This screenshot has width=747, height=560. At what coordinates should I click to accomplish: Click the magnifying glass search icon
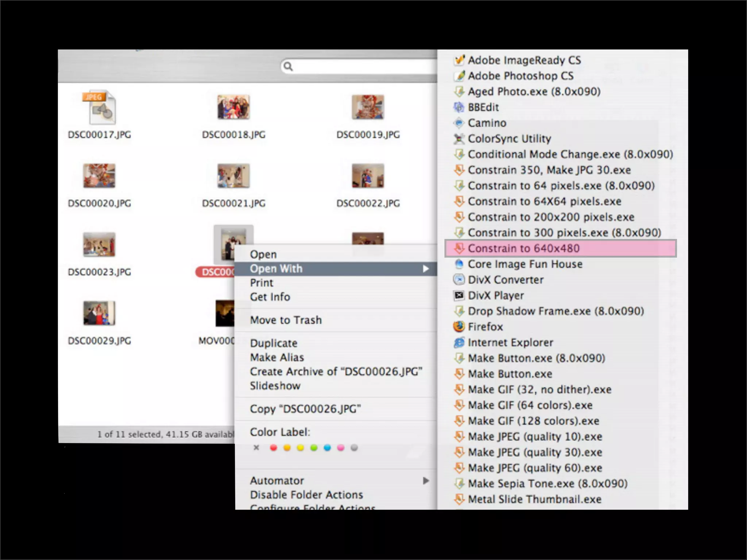(x=288, y=66)
